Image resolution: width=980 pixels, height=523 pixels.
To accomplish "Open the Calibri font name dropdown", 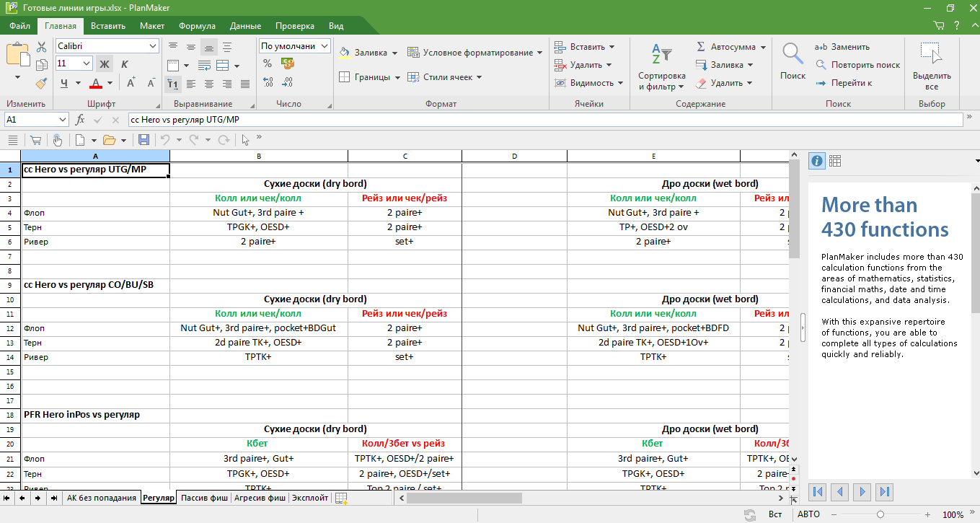I will [153, 46].
